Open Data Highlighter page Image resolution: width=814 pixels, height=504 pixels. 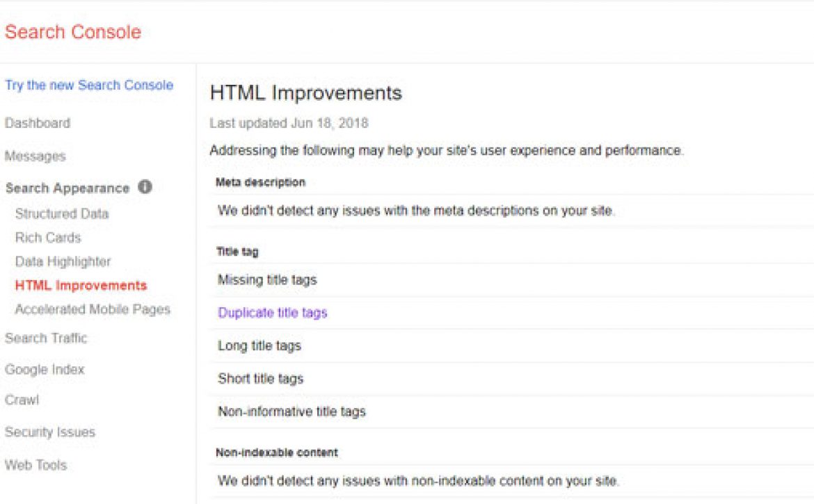(63, 261)
